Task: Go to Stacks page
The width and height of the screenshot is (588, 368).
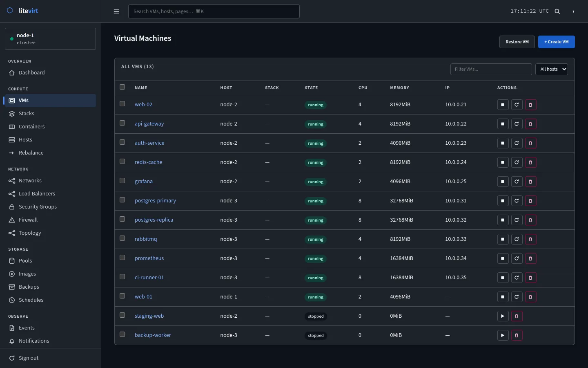Action: click(x=49, y=114)
